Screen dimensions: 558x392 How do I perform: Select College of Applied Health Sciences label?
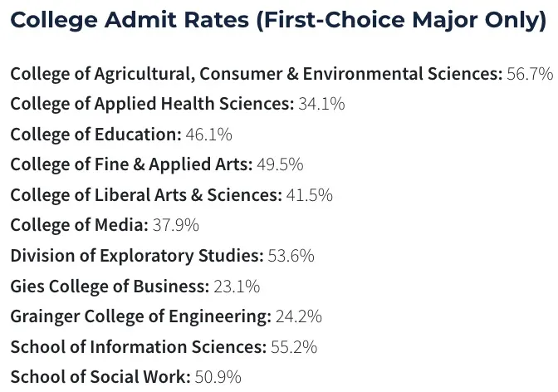coord(152,104)
